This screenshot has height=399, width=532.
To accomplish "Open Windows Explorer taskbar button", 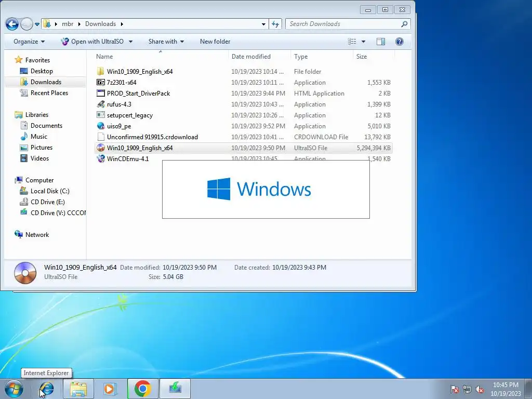I will [x=78, y=389].
